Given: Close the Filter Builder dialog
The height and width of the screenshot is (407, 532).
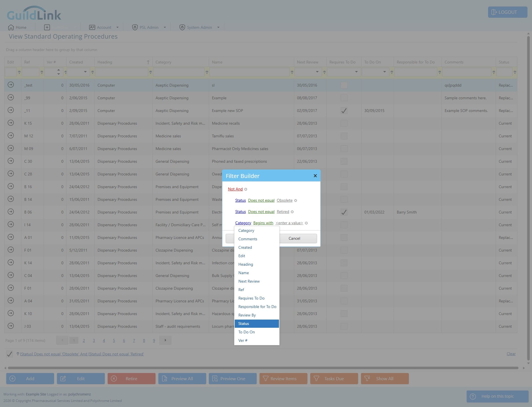Looking at the screenshot, I should click(x=315, y=176).
